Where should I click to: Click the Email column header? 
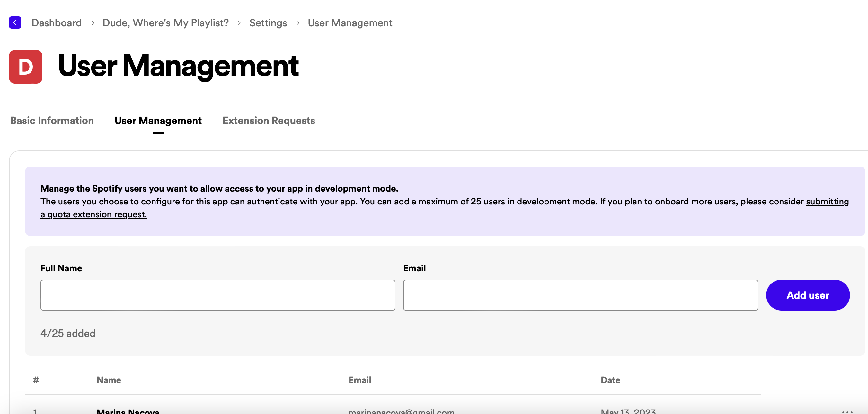(359, 380)
